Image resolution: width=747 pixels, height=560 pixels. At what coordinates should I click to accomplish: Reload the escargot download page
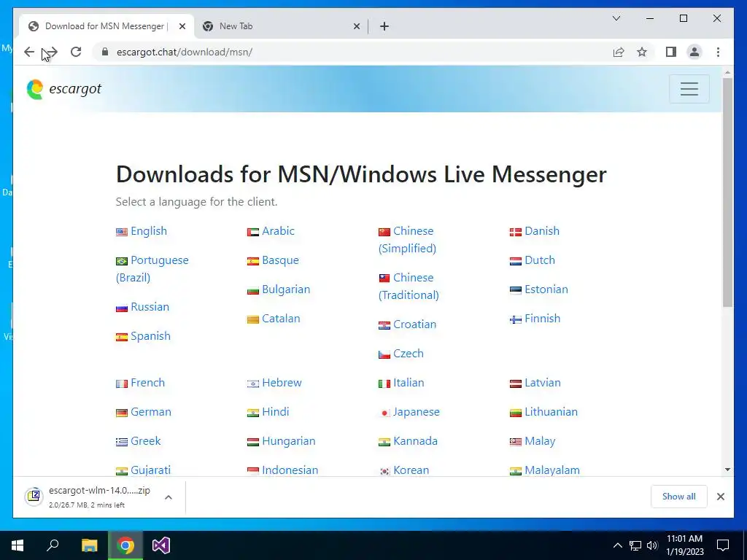(76, 52)
